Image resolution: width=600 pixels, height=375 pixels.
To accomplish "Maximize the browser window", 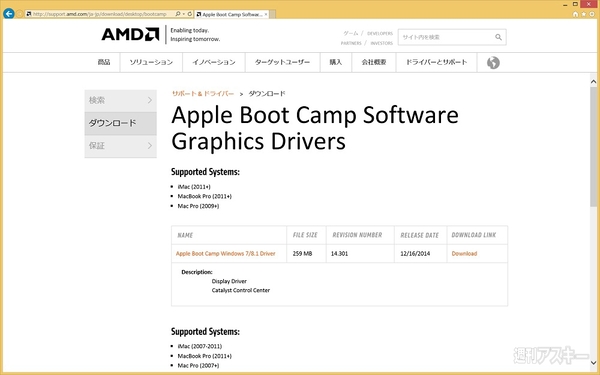I will [x=575, y=4].
